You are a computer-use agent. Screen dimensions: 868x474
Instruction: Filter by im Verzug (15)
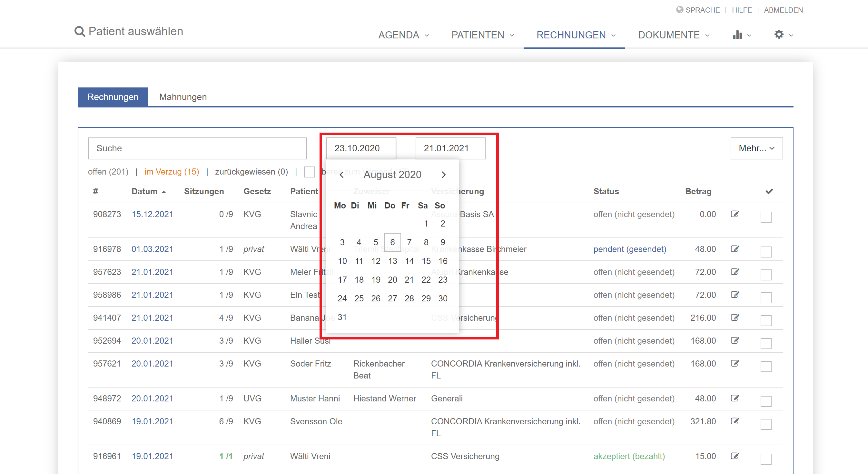(x=172, y=172)
